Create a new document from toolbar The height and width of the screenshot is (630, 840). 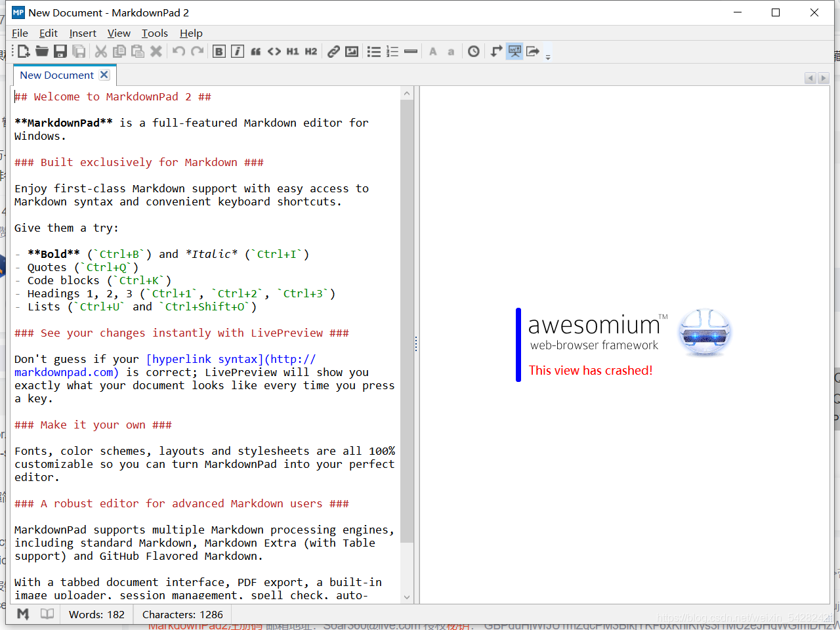pos(24,51)
